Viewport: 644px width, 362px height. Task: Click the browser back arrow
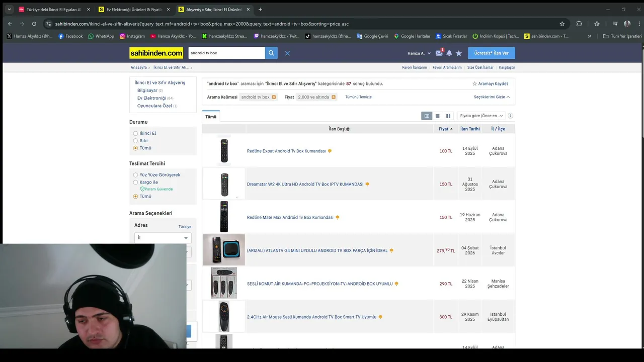10,24
